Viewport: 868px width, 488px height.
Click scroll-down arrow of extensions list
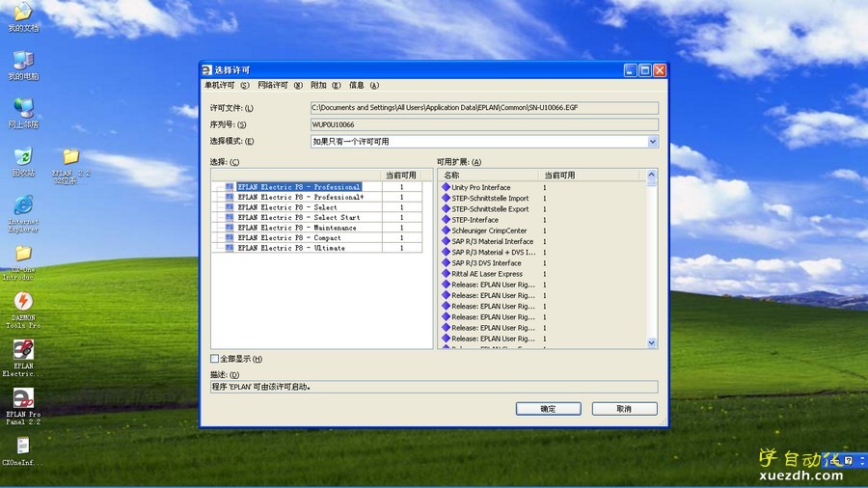(652, 343)
